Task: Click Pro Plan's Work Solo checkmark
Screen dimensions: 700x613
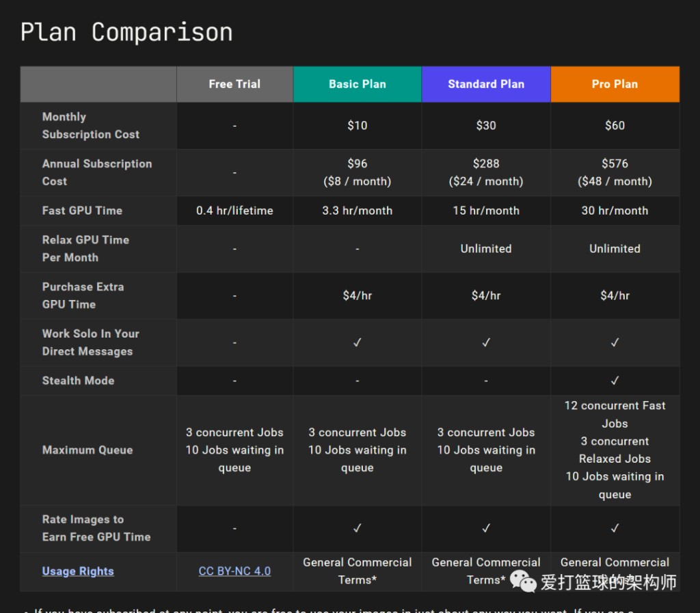Action: point(615,342)
